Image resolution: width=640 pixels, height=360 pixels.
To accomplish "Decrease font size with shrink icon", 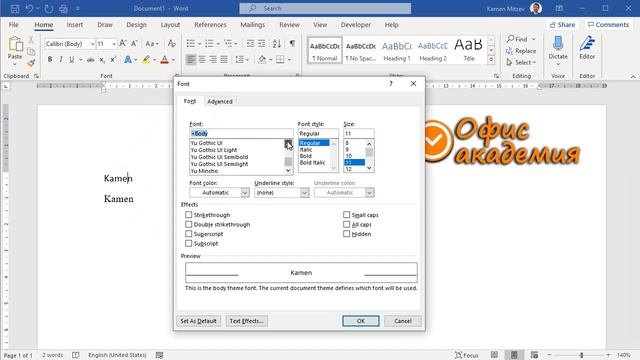I will (x=134, y=43).
